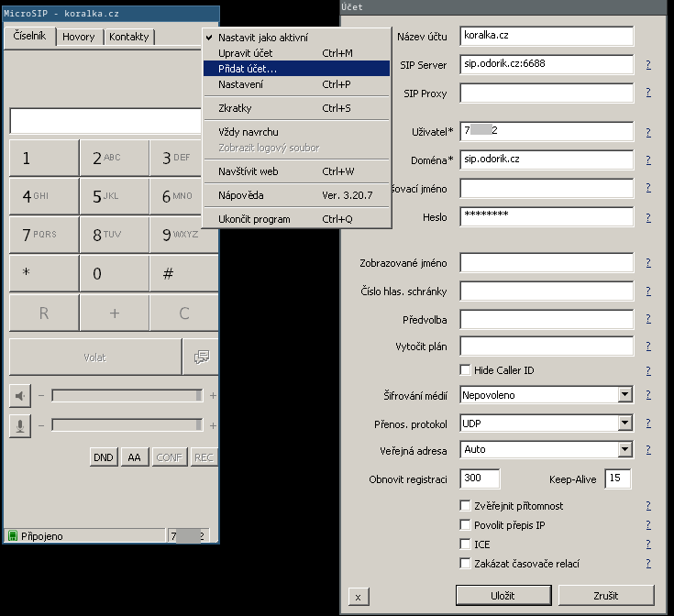This screenshot has width=674, height=616.
Task: Open the messaging chat icon next to Volat
Action: pyautogui.click(x=200, y=357)
